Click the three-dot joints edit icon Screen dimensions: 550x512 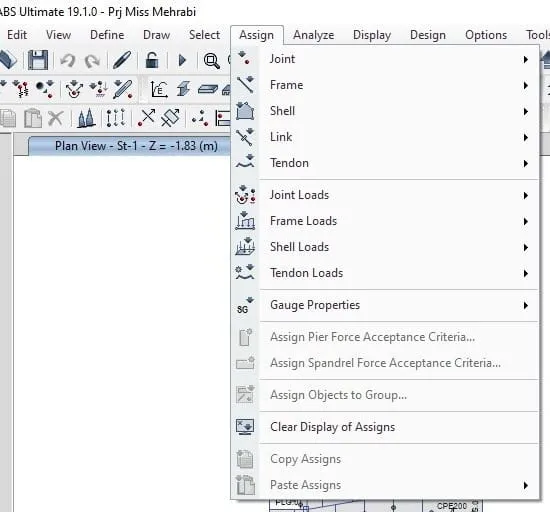click(x=200, y=118)
